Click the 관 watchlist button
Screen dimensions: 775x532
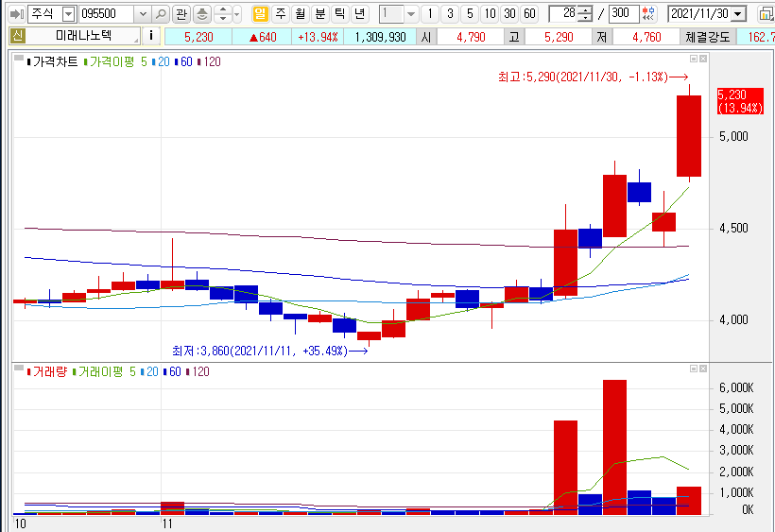181,14
